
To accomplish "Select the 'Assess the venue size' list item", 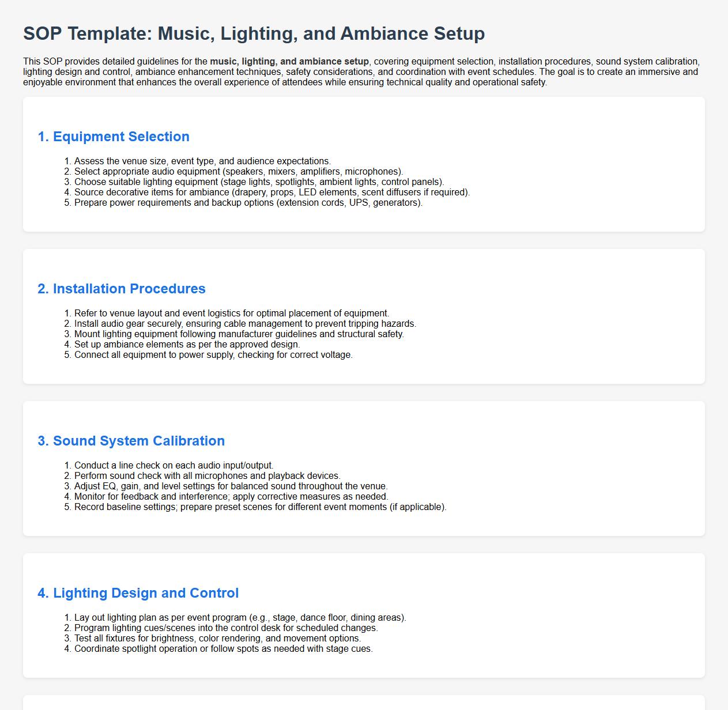I will [x=202, y=161].
